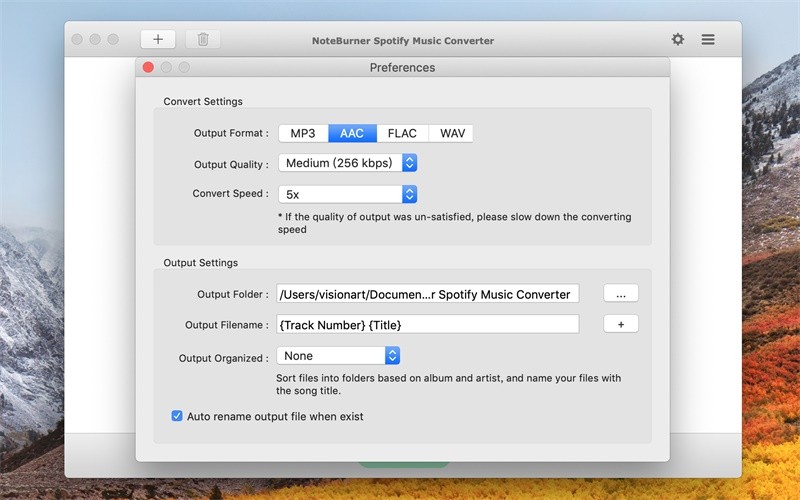
Task: Toggle Auto rename output file checkbox
Action: point(177,416)
